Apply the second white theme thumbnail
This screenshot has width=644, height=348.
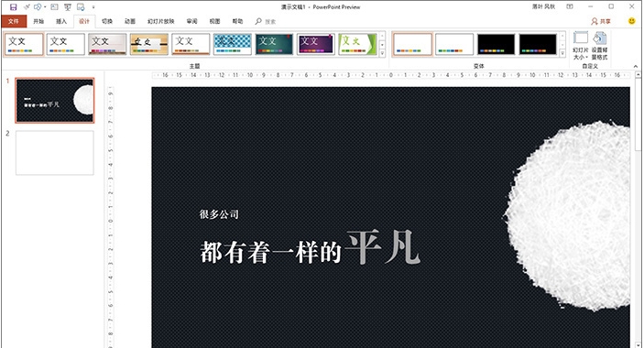pyautogui.click(x=66, y=44)
